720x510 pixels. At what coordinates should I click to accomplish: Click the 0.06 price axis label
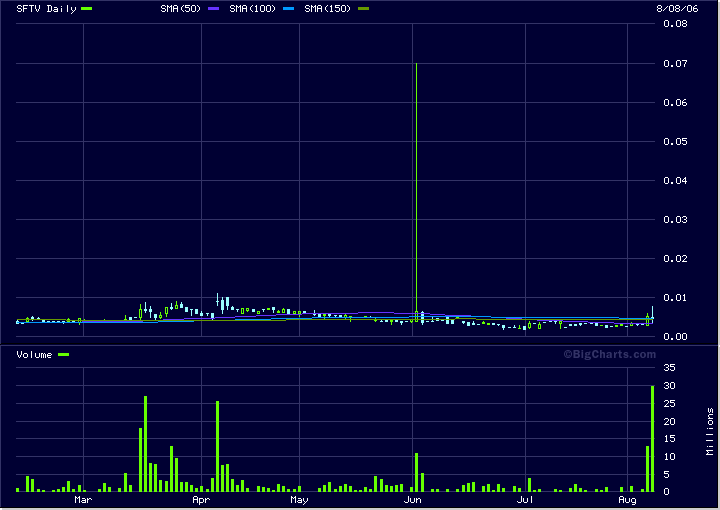coord(675,102)
